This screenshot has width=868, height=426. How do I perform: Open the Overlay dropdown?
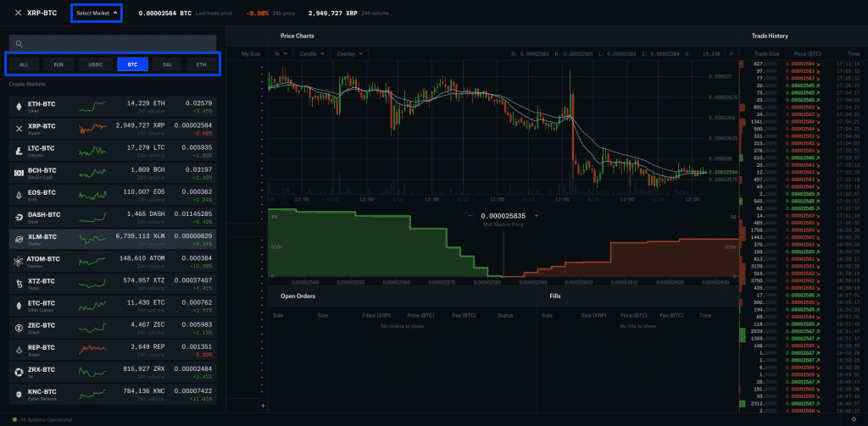(349, 53)
